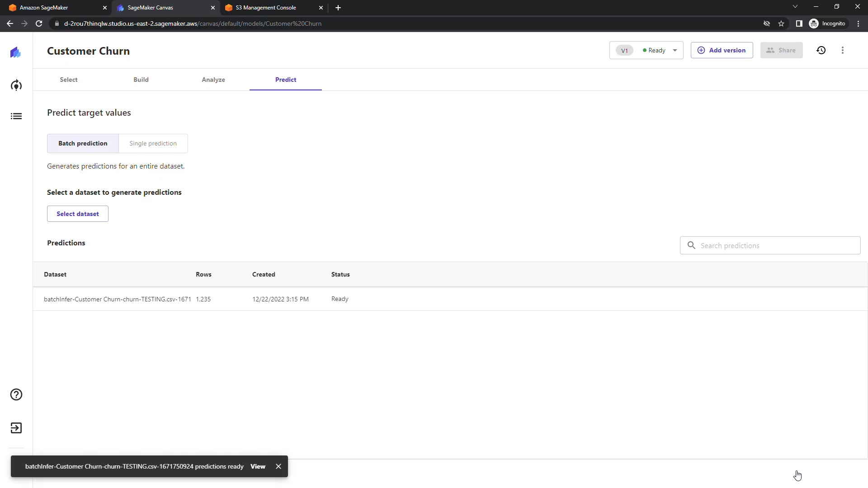Screen dimensions: 868x488
Task: Click the SageMaker Canvas logo icon
Action: click(16, 52)
